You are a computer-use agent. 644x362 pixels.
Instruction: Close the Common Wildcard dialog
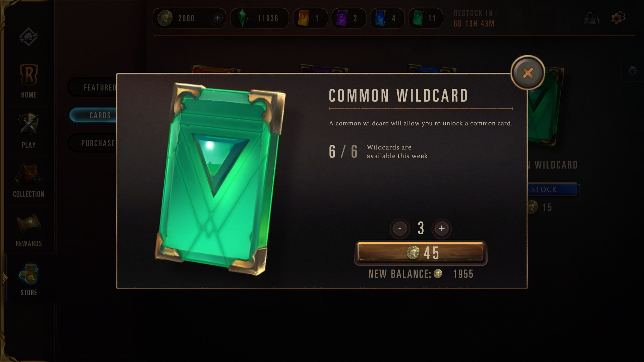pyautogui.click(x=528, y=73)
